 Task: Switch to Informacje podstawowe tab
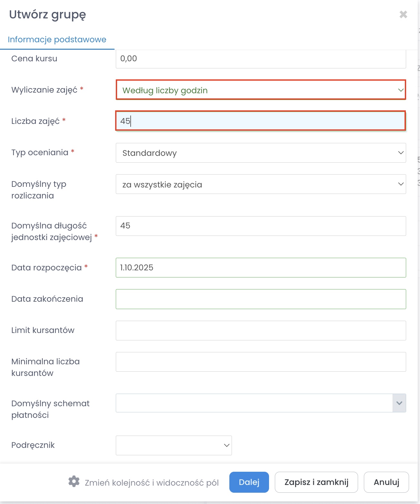coord(57,40)
